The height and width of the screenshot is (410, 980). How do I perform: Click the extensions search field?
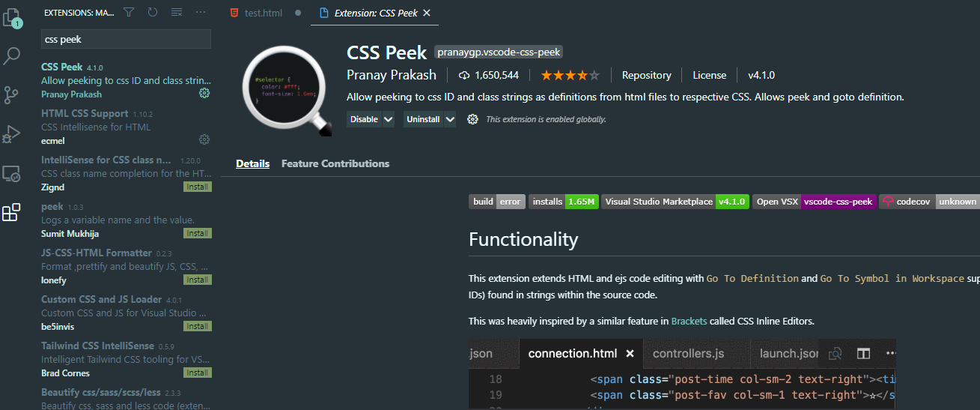point(126,38)
